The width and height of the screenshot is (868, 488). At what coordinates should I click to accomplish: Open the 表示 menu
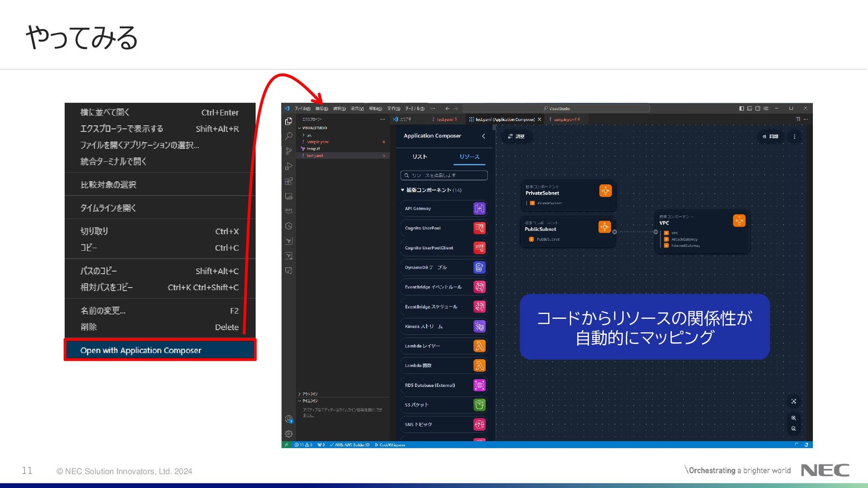[357, 108]
